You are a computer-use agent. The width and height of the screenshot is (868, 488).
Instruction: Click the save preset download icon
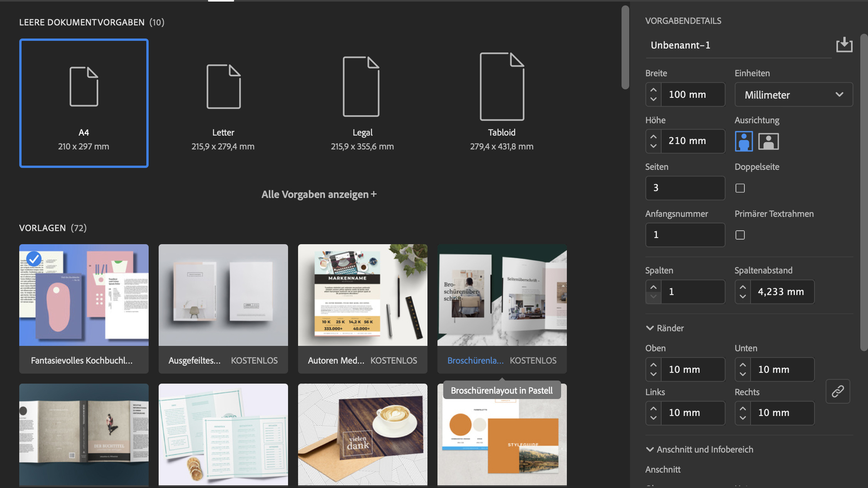tap(844, 45)
